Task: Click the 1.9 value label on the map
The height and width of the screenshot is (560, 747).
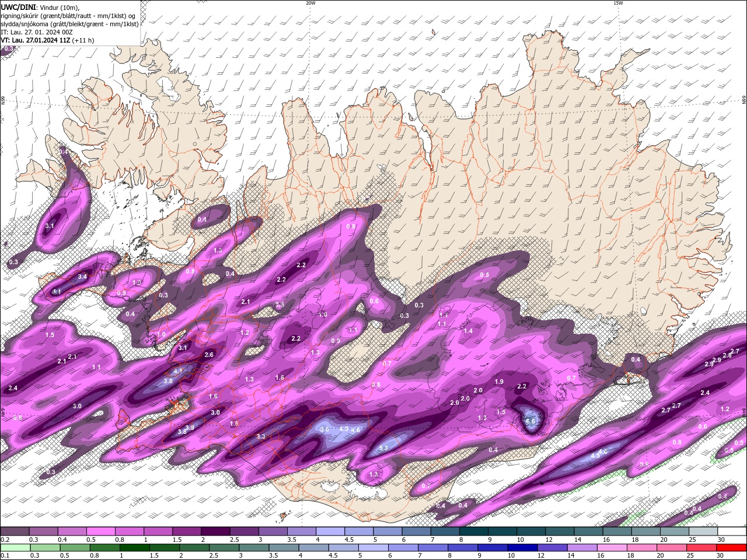Action: 499,381
